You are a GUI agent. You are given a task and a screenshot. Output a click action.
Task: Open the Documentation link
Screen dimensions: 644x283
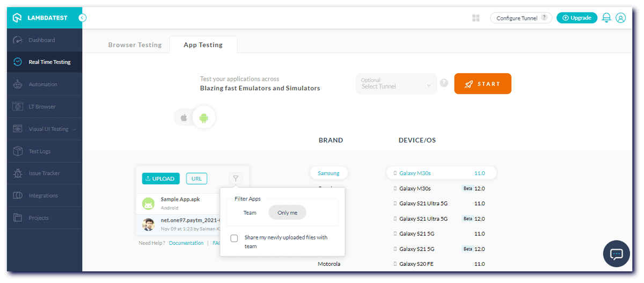pos(186,243)
